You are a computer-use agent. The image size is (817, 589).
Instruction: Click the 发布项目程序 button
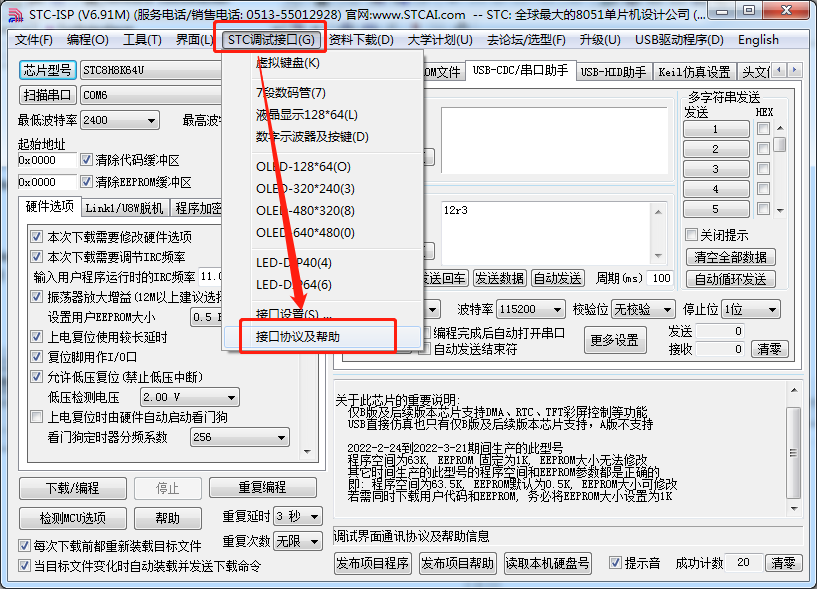click(x=373, y=563)
